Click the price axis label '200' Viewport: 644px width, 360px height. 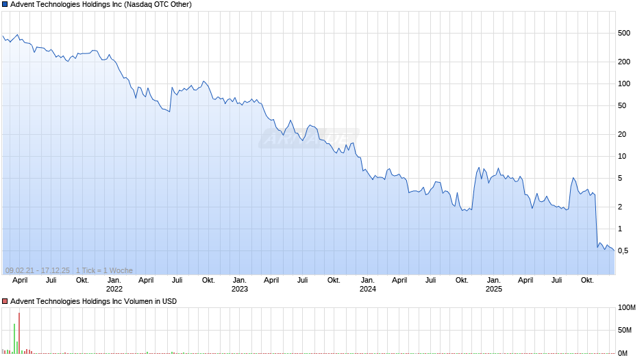click(x=624, y=62)
